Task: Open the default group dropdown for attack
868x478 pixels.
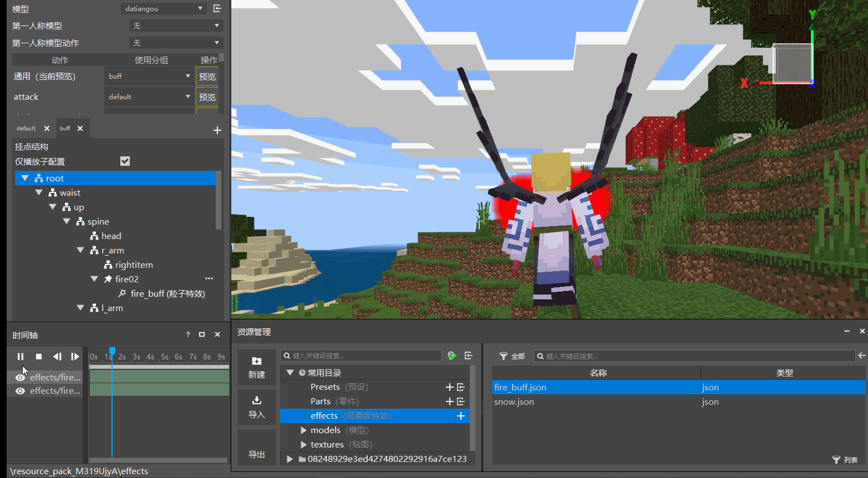Action: 149,96
